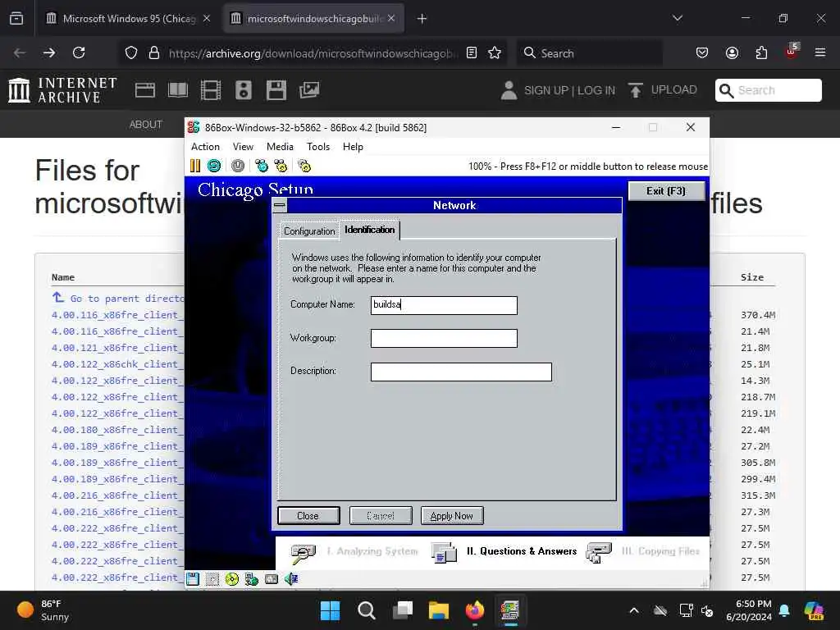The width and height of the screenshot is (840, 630).
Task: Click the Internet Archive Search field
Action: click(x=768, y=90)
